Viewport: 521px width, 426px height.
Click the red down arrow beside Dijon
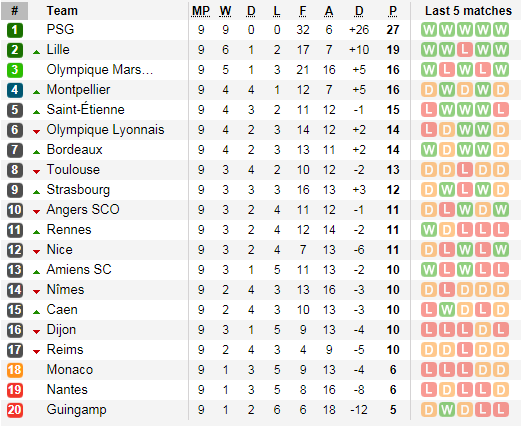click(37, 332)
